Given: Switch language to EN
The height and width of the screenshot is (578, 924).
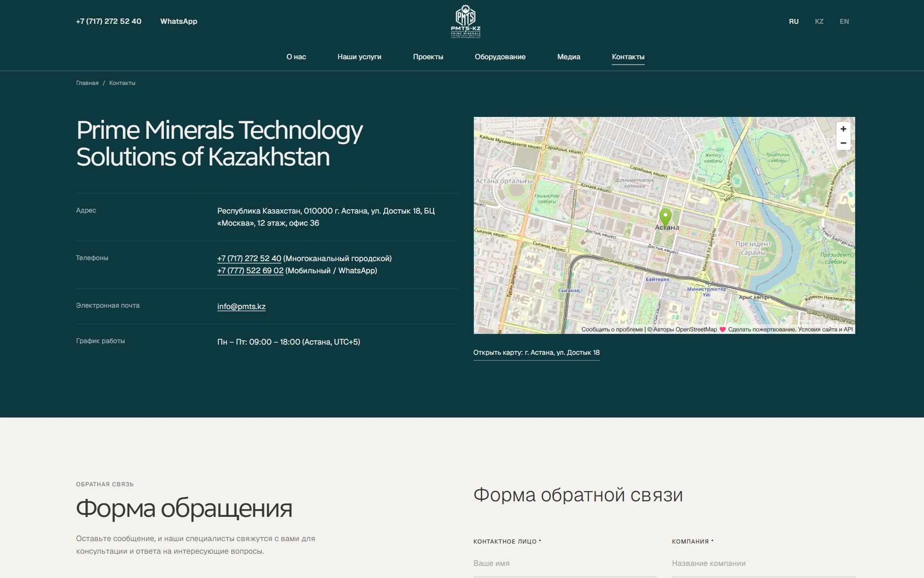Looking at the screenshot, I should point(844,21).
